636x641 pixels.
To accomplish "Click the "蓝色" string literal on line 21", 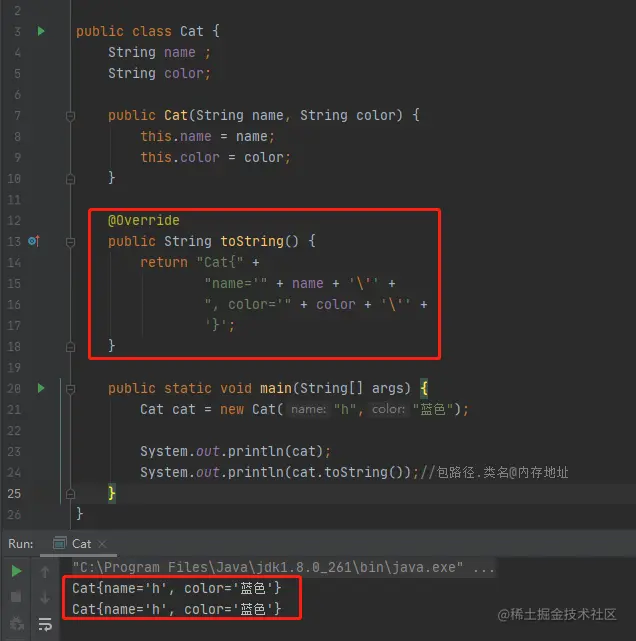I will (x=433, y=409).
